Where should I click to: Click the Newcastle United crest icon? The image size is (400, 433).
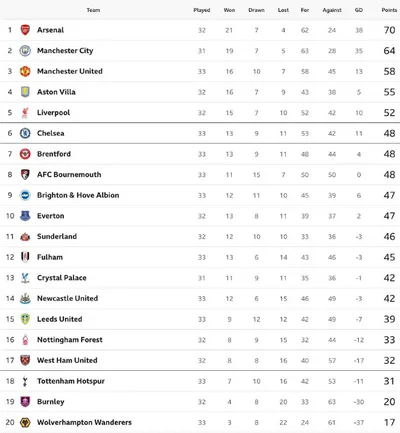coord(25,299)
